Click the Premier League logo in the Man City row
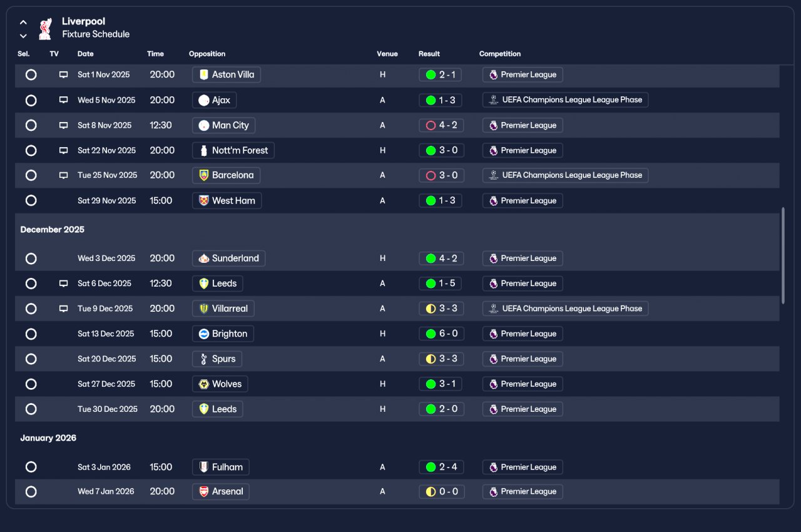 tap(494, 125)
